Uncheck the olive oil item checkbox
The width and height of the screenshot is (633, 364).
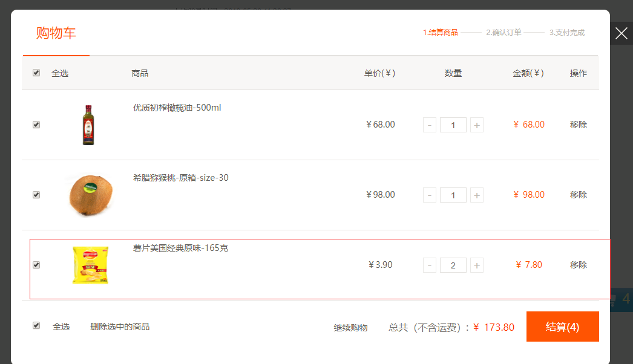click(36, 125)
